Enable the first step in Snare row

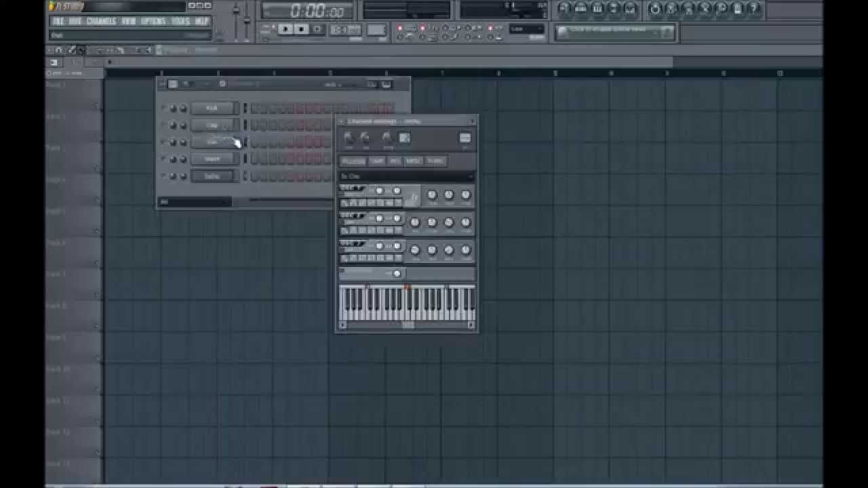pyautogui.click(x=254, y=159)
